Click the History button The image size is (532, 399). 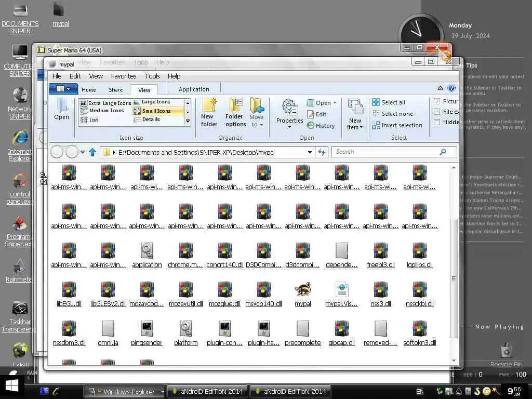[x=321, y=126]
